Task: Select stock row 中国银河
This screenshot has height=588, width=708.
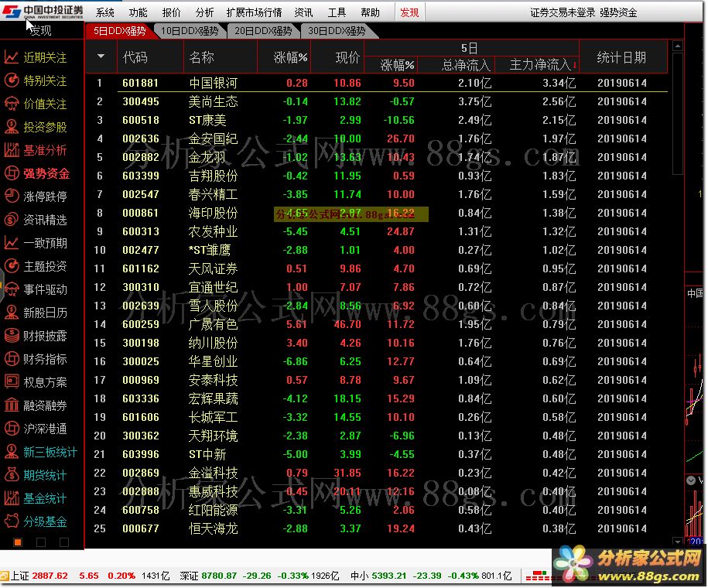Action: tap(377, 83)
